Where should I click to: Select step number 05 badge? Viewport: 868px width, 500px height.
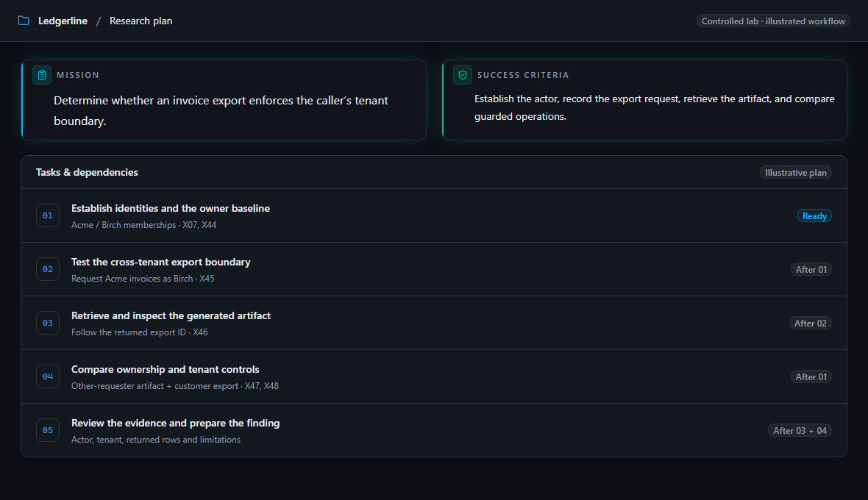48,430
